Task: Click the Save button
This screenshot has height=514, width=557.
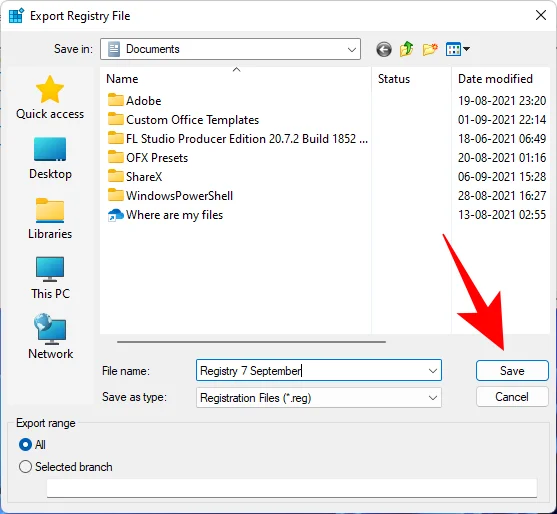Action: pos(512,371)
